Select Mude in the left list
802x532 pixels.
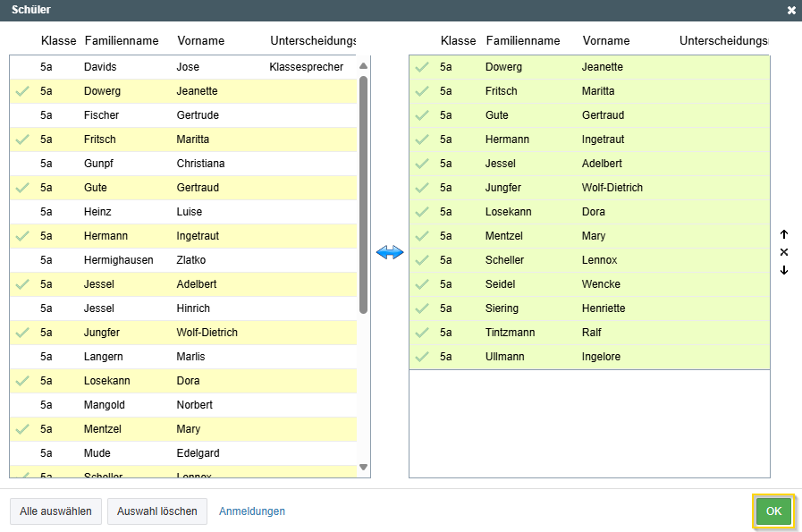click(x=183, y=453)
